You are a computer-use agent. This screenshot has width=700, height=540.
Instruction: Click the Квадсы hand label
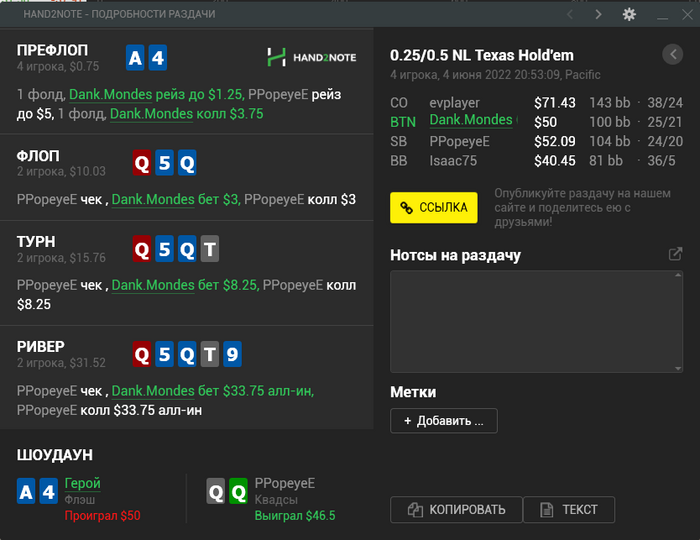[x=276, y=500]
